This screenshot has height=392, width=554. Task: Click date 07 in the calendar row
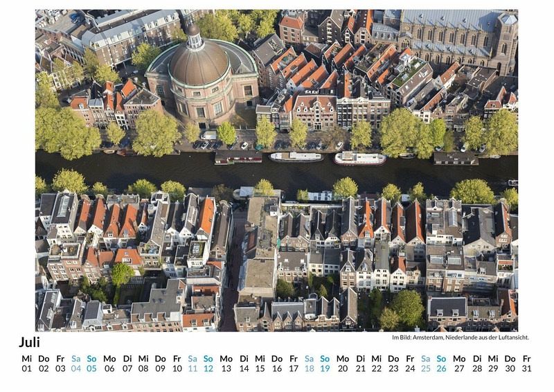click(127, 368)
